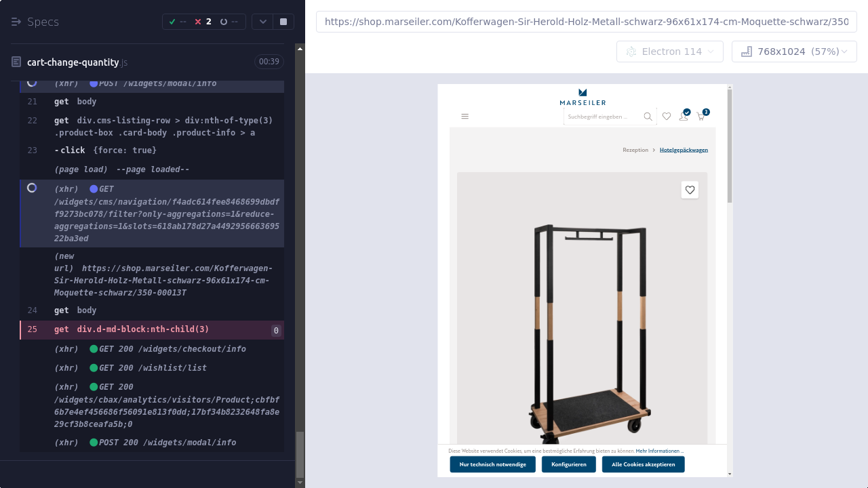Open the Electron 114 browser dropdown
The height and width of the screenshot is (488, 868).
pyautogui.click(x=669, y=52)
